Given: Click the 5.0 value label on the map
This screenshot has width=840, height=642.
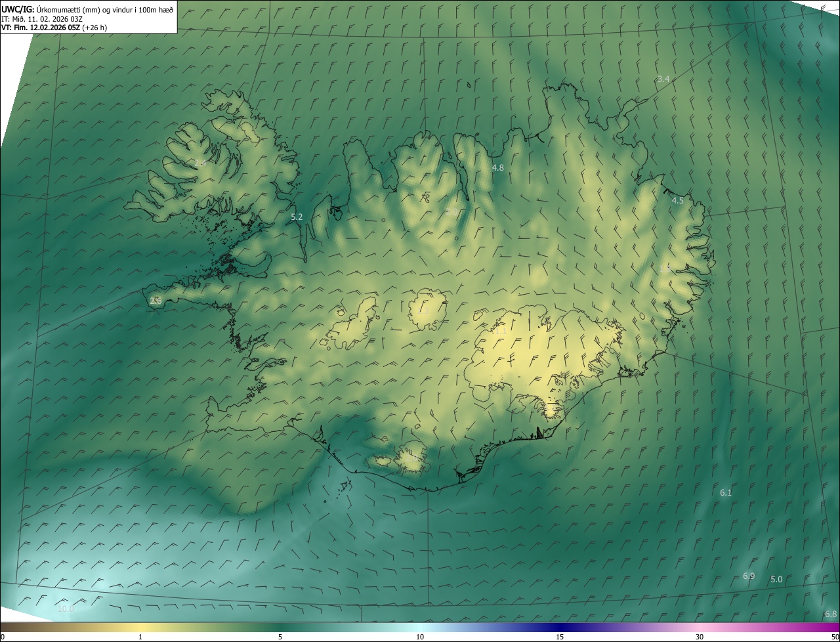Looking at the screenshot, I should (x=776, y=579).
